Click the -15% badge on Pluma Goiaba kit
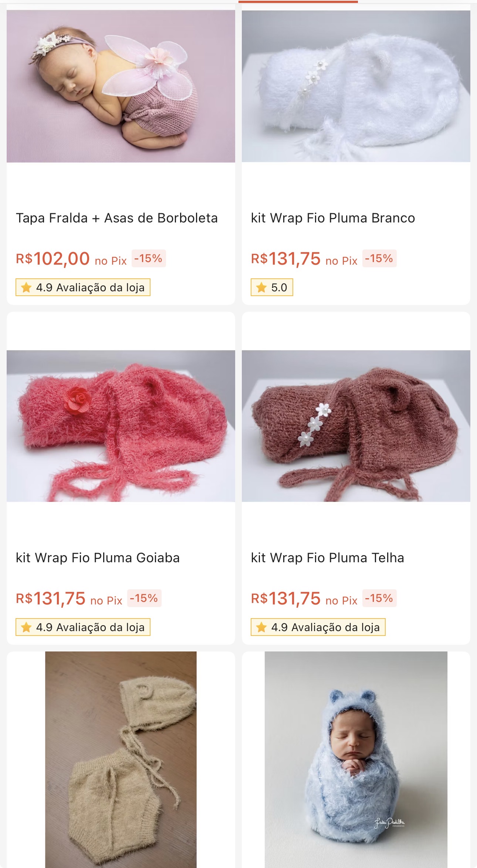This screenshot has width=477, height=868. 144,598
